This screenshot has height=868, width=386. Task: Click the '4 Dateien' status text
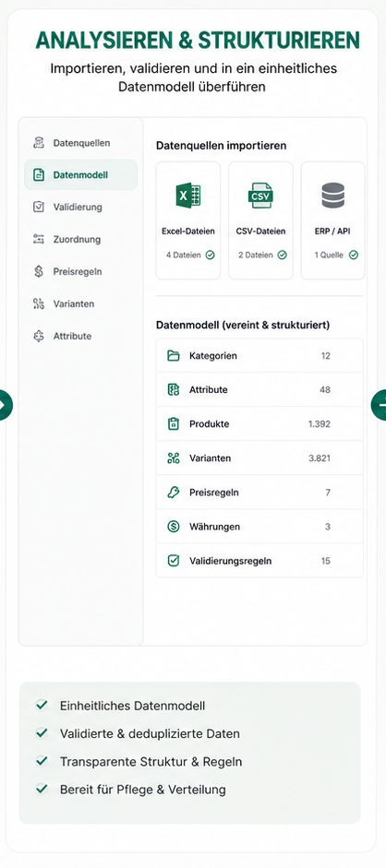coord(184,256)
